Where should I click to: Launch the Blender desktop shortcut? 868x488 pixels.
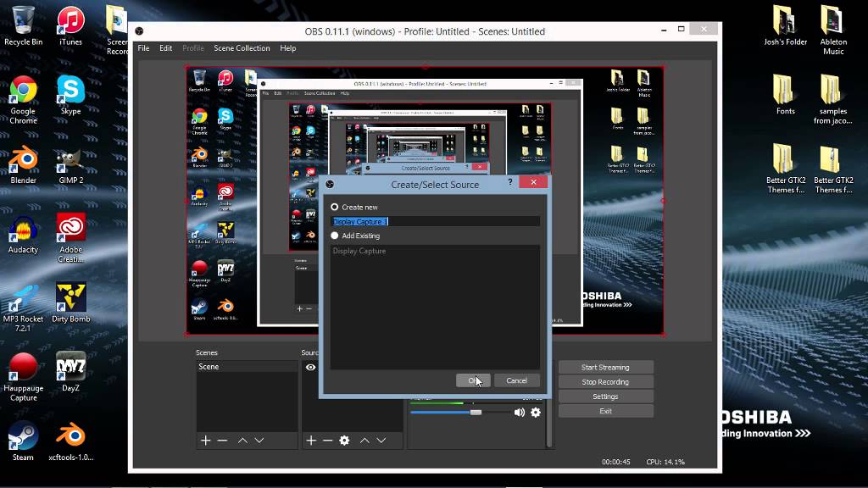(x=23, y=164)
